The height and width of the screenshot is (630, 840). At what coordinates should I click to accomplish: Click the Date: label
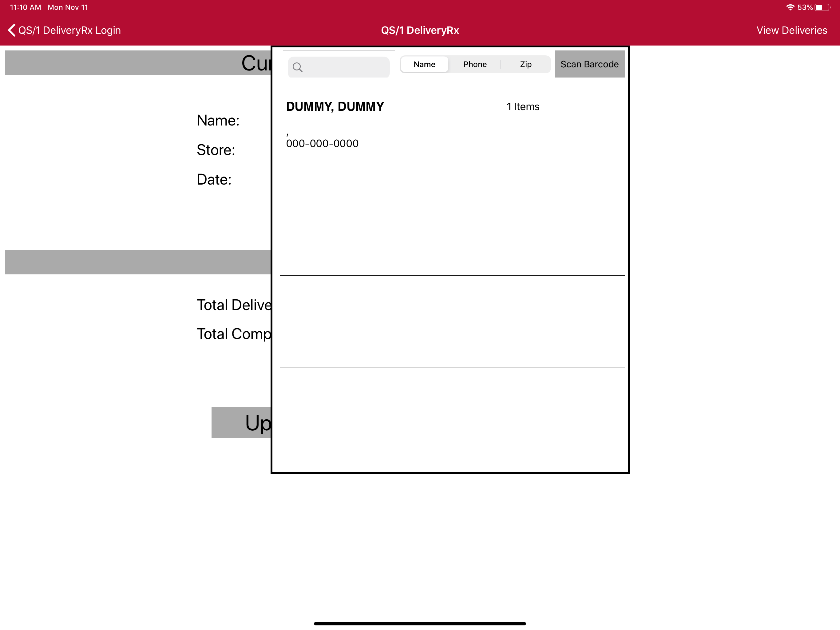coord(214,180)
